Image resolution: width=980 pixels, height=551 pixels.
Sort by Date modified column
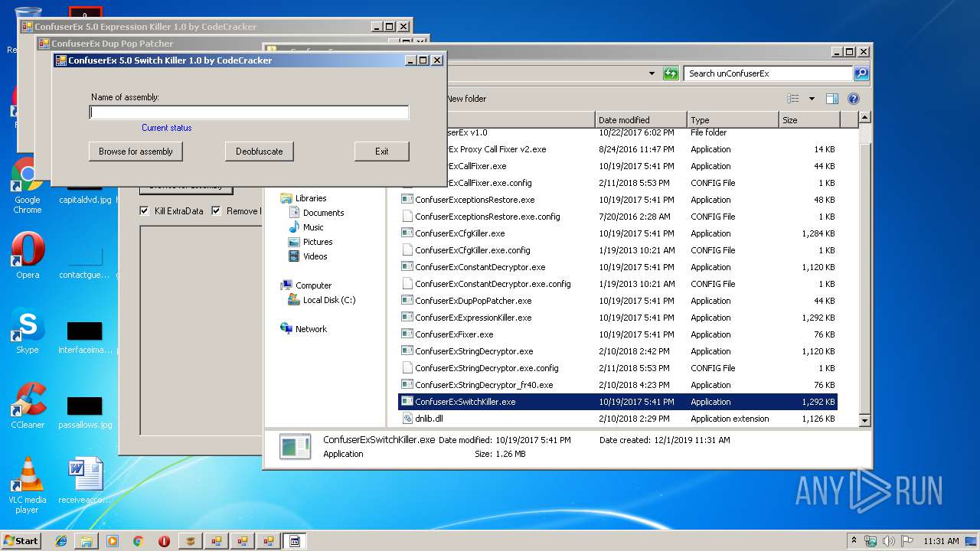642,120
